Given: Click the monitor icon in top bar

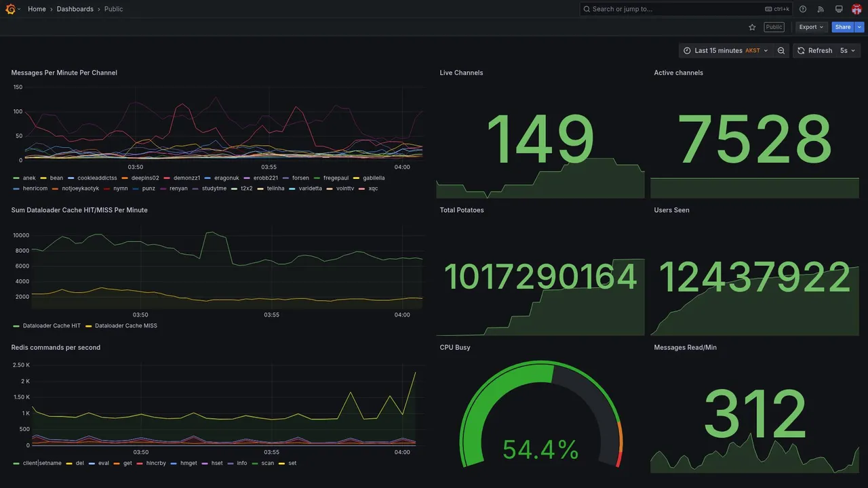Looking at the screenshot, I should [x=839, y=9].
